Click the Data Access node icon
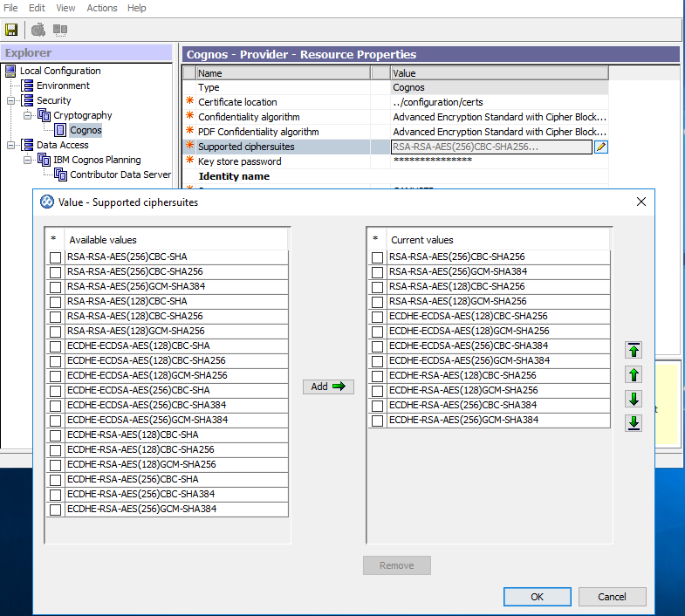 (27, 145)
